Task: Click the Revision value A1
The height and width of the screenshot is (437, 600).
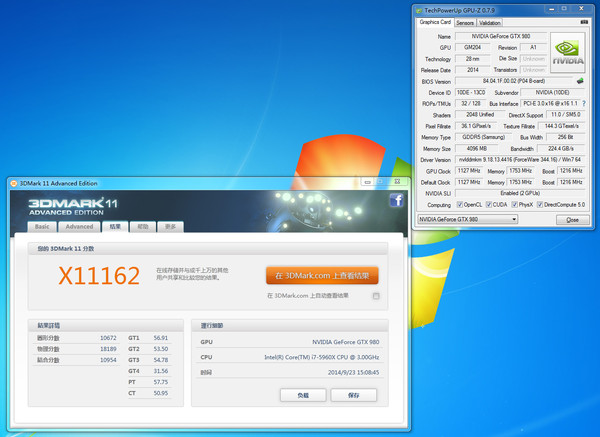Action: [533, 47]
